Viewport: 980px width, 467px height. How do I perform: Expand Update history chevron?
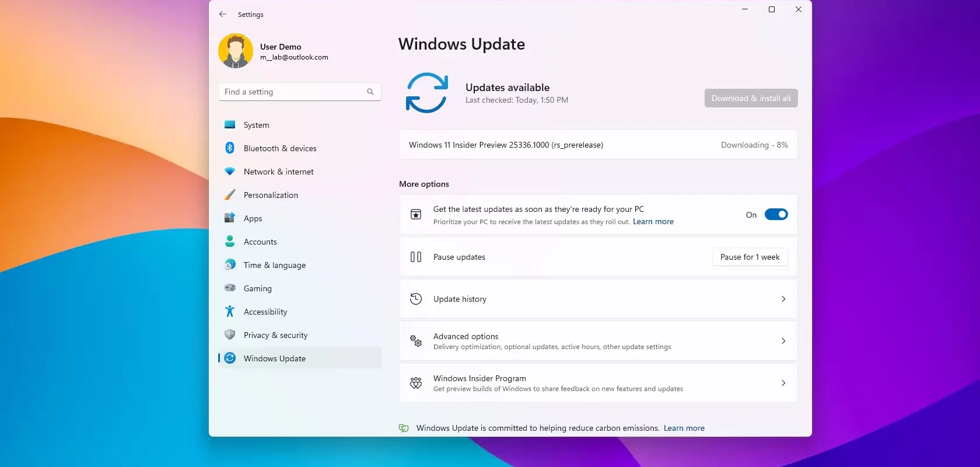[x=783, y=299]
